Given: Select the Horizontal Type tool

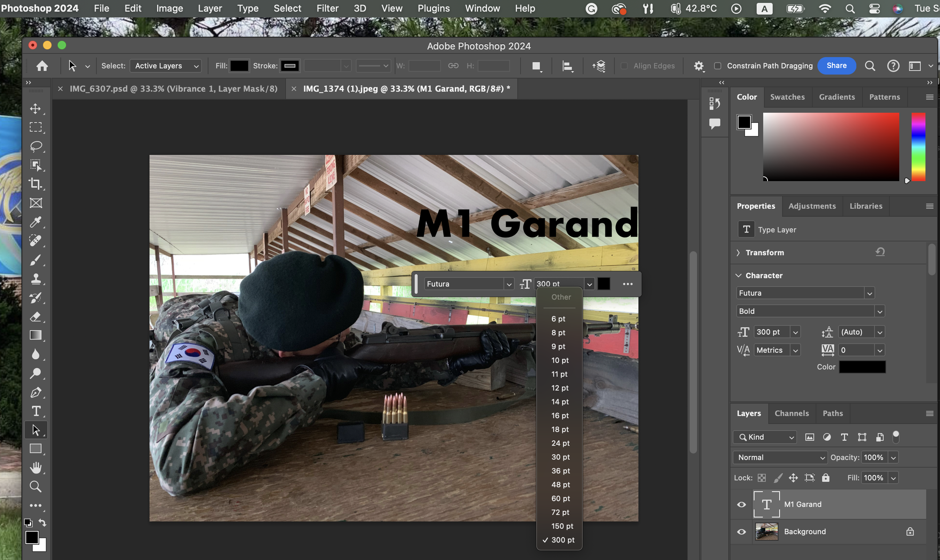Looking at the screenshot, I should [36, 411].
